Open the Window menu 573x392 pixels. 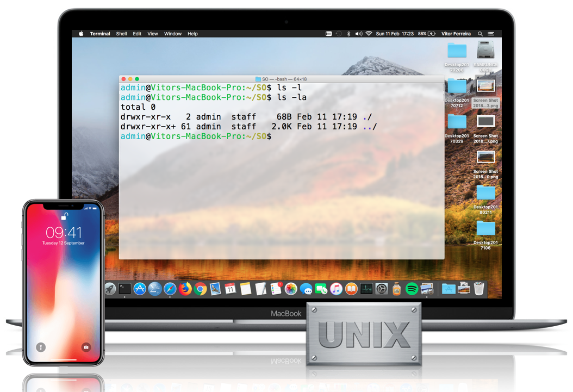tap(173, 34)
